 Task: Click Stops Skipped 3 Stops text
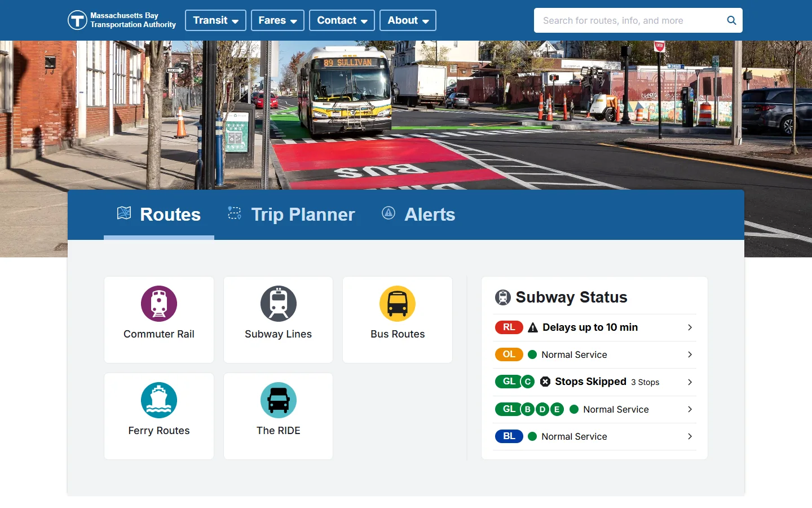[x=607, y=382]
